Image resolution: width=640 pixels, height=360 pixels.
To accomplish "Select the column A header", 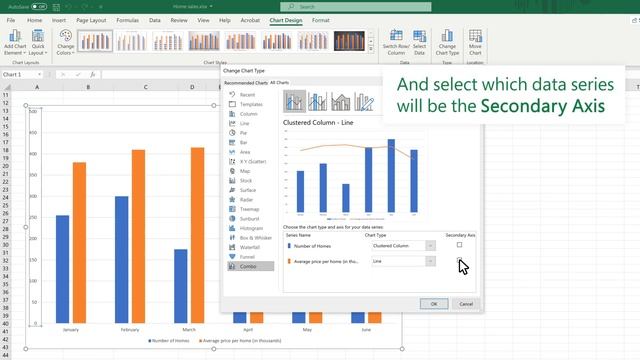I will [37, 87].
